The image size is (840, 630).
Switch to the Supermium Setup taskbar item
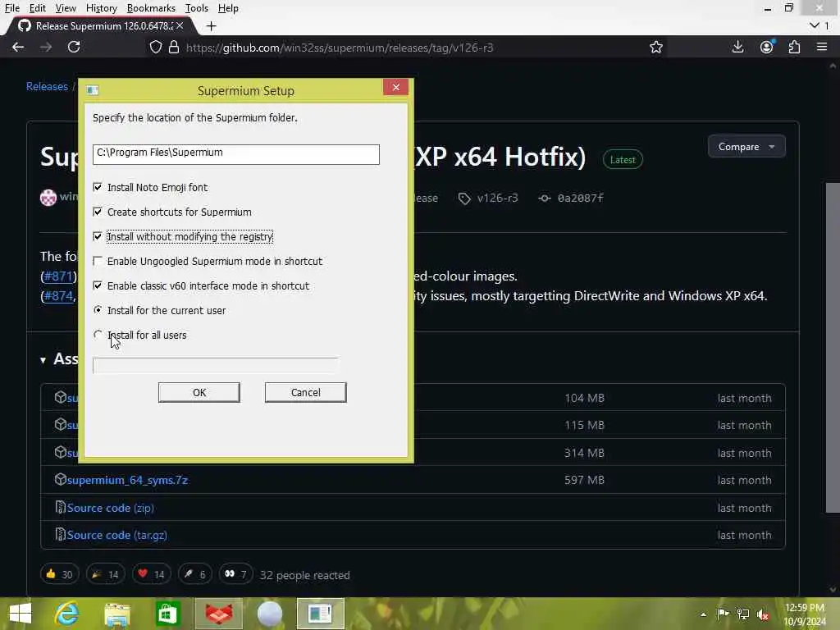pyautogui.click(x=321, y=614)
